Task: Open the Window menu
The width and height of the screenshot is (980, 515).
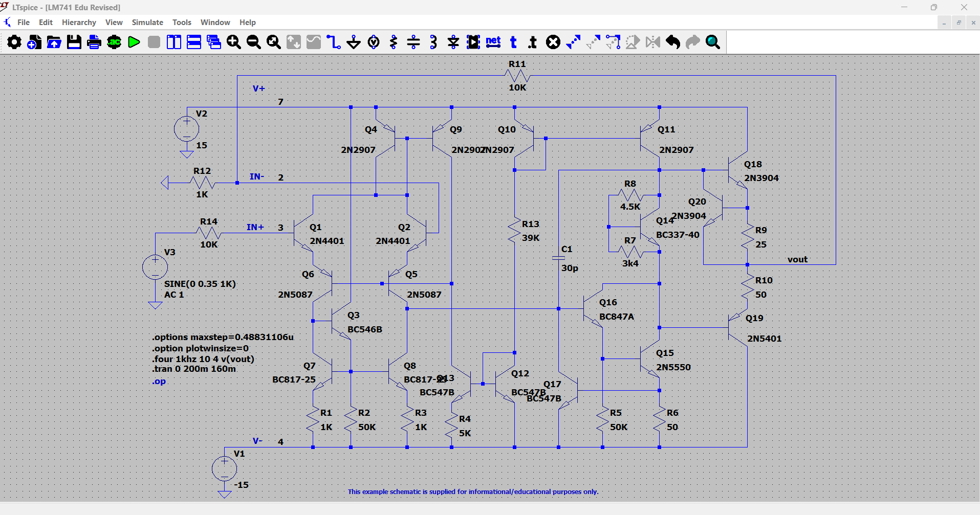Action: pyautogui.click(x=215, y=23)
